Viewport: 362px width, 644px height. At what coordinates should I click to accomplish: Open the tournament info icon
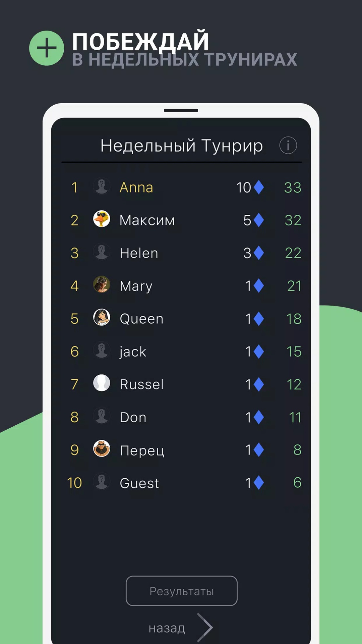click(x=288, y=145)
